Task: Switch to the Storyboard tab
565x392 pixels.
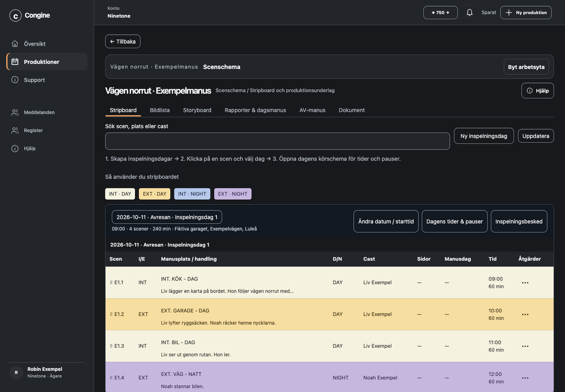Action: (197, 110)
